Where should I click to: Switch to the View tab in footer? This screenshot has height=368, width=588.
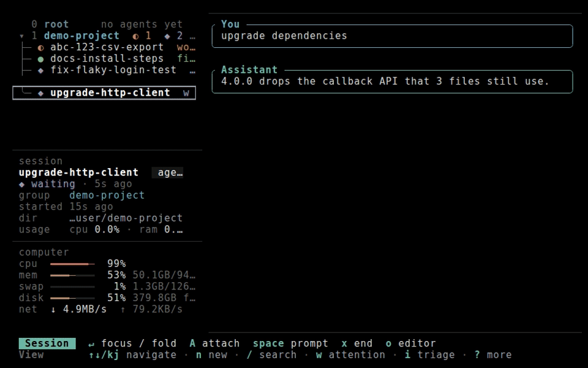31,355
